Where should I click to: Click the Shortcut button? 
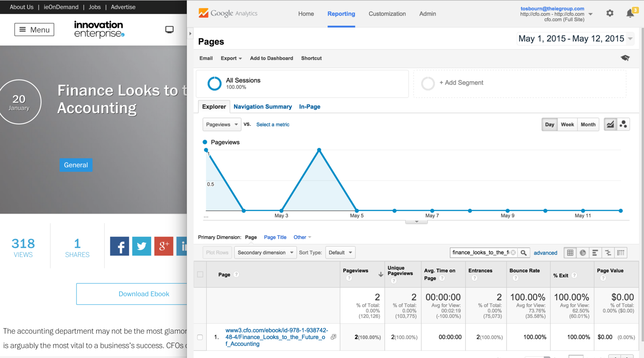click(x=311, y=58)
